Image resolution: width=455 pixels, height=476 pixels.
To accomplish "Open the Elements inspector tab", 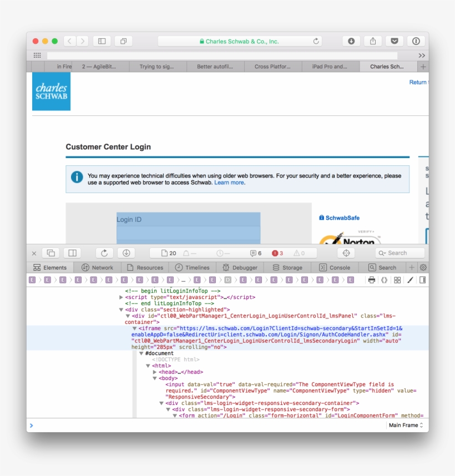I will point(50,267).
